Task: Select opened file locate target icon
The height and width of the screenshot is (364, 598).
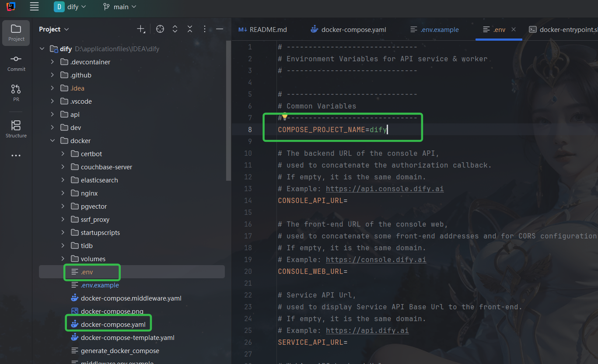Action: coord(160,29)
